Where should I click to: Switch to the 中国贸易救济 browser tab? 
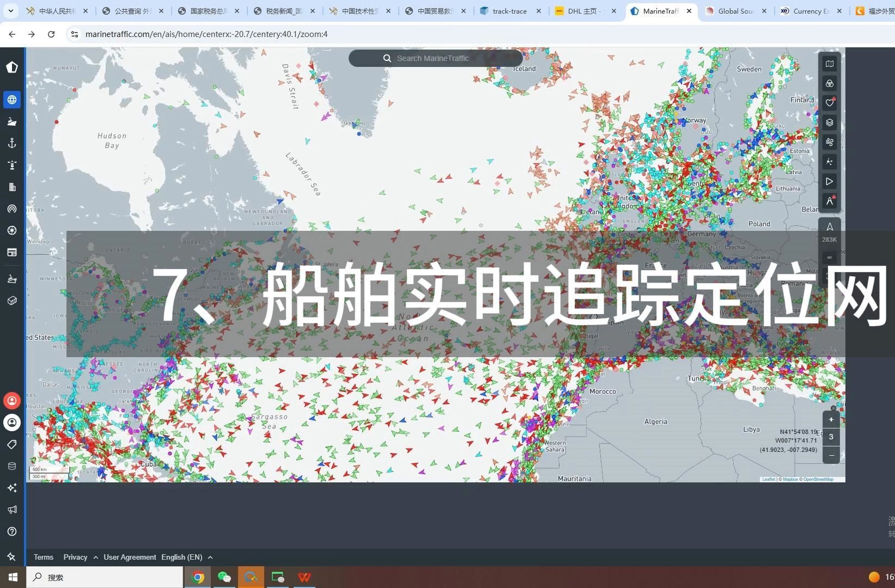[435, 11]
